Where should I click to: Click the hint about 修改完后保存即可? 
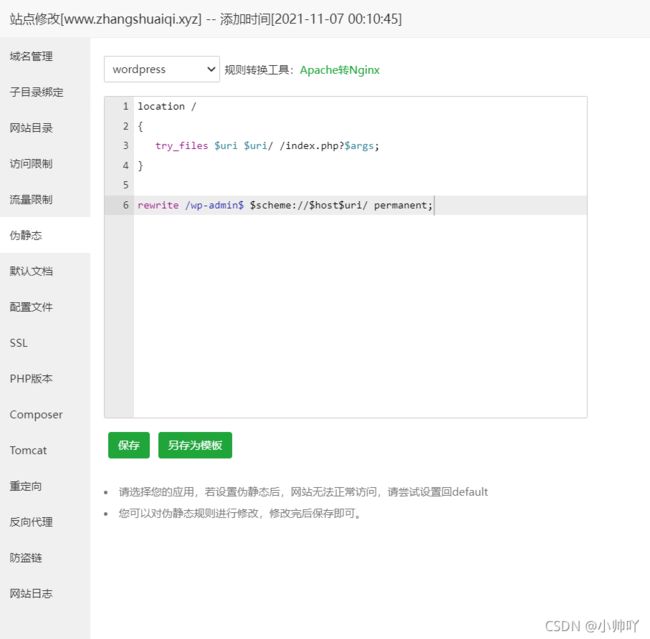click(240, 513)
